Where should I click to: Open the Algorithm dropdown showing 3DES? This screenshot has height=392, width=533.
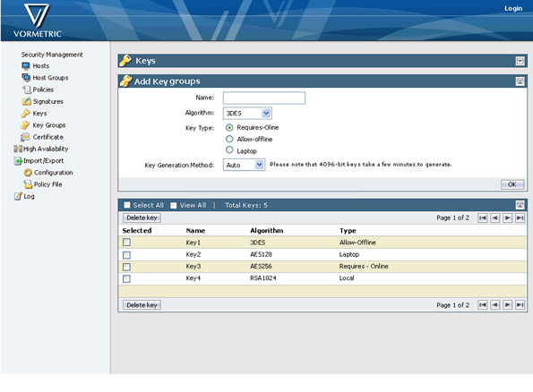point(247,113)
